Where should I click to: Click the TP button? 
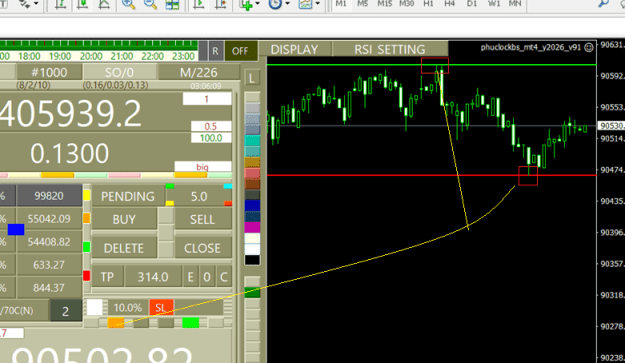pyautogui.click(x=107, y=277)
